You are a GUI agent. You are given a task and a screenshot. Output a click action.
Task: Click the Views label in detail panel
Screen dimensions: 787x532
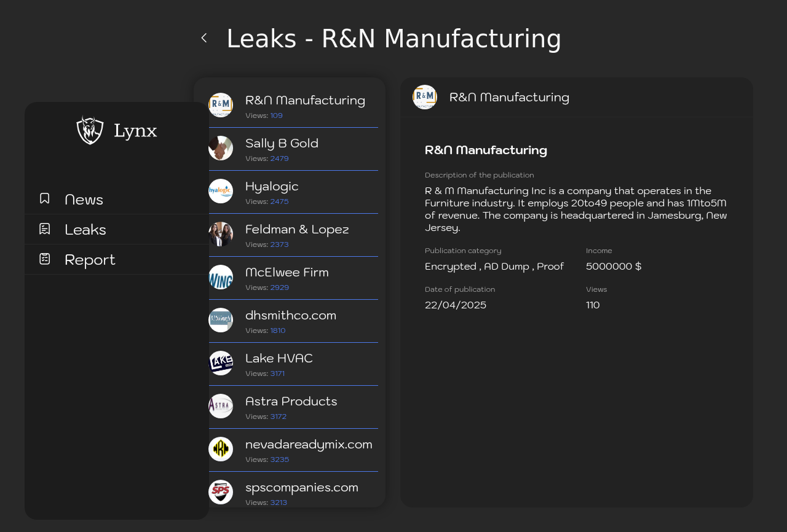pyautogui.click(x=596, y=289)
